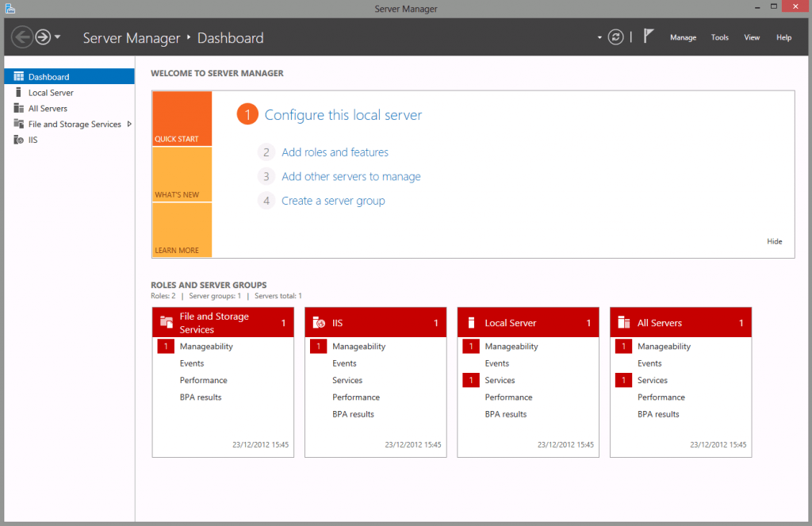This screenshot has width=812, height=526.
Task: Open Services in the Local Server tile
Action: pyautogui.click(x=500, y=380)
